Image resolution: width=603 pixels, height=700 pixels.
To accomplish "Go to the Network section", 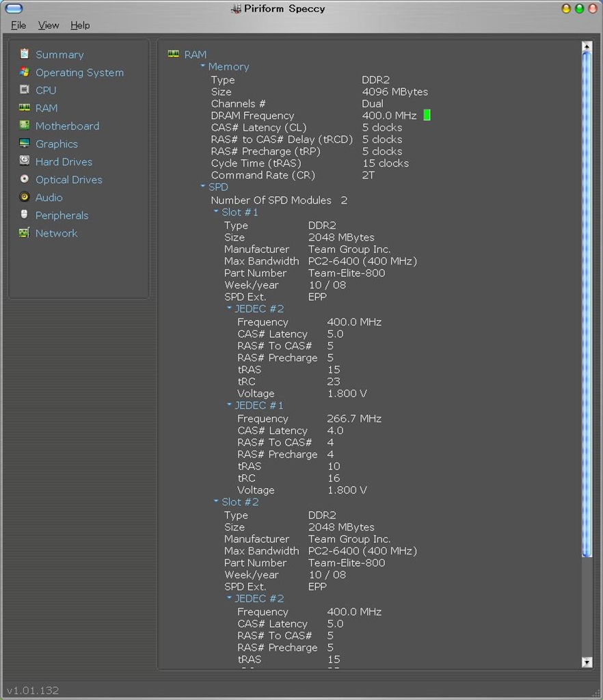I will [56, 233].
